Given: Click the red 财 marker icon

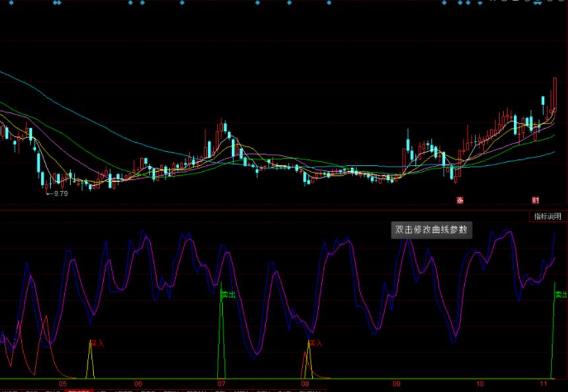Looking at the screenshot, I should coord(536,200).
